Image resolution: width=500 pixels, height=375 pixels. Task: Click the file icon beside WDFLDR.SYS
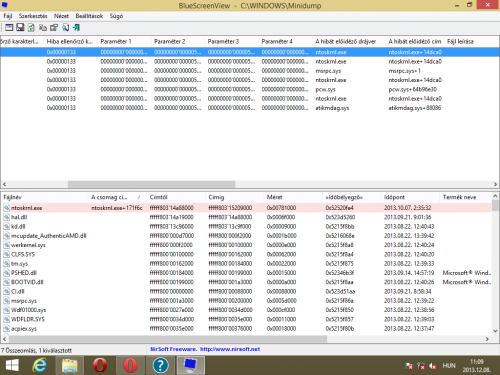click(x=6, y=319)
